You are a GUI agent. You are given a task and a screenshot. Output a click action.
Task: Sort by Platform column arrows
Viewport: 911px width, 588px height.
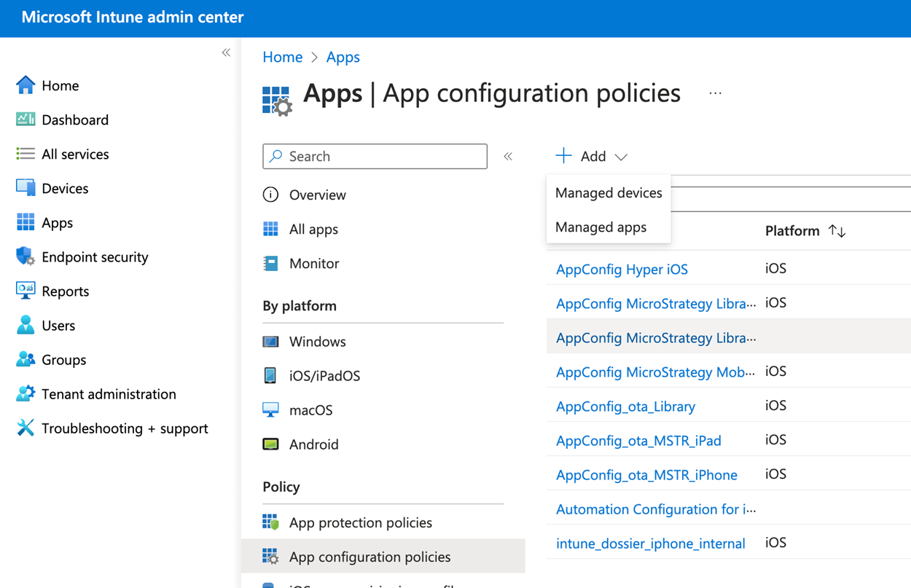point(837,231)
